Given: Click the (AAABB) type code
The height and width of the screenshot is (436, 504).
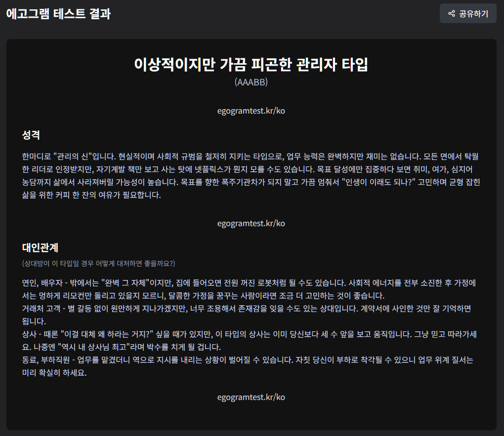Looking at the screenshot, I should [251, 82].
